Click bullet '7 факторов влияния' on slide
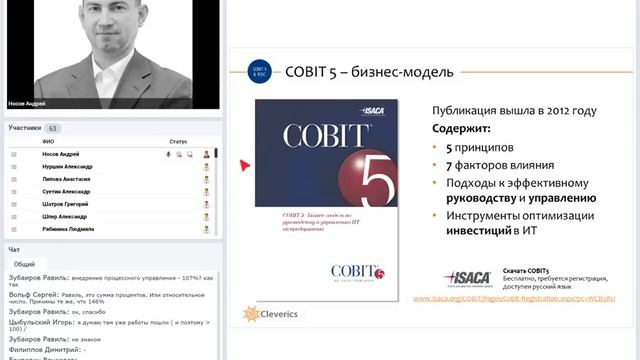 pos(500,165)
